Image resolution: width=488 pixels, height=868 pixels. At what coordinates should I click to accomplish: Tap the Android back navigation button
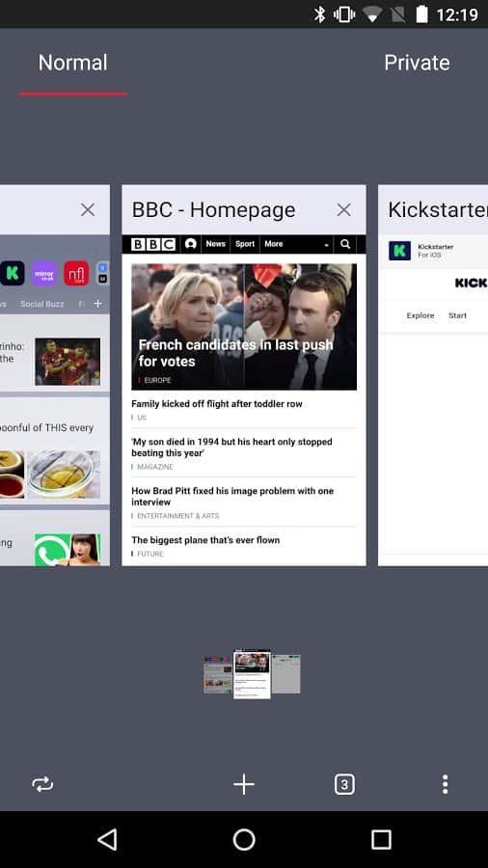107,839
